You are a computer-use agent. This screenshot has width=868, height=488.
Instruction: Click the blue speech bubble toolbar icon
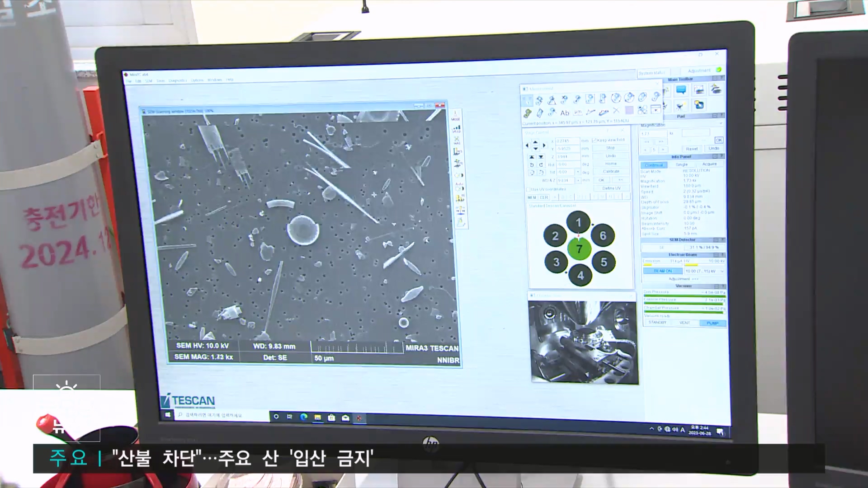click(x=681, y=90)
